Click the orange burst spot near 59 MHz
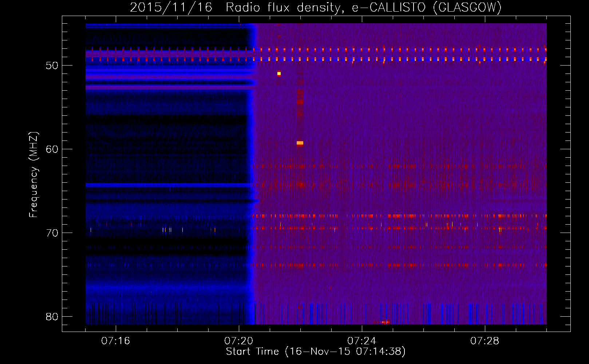 pyautogui.click(x=300, y=143)
